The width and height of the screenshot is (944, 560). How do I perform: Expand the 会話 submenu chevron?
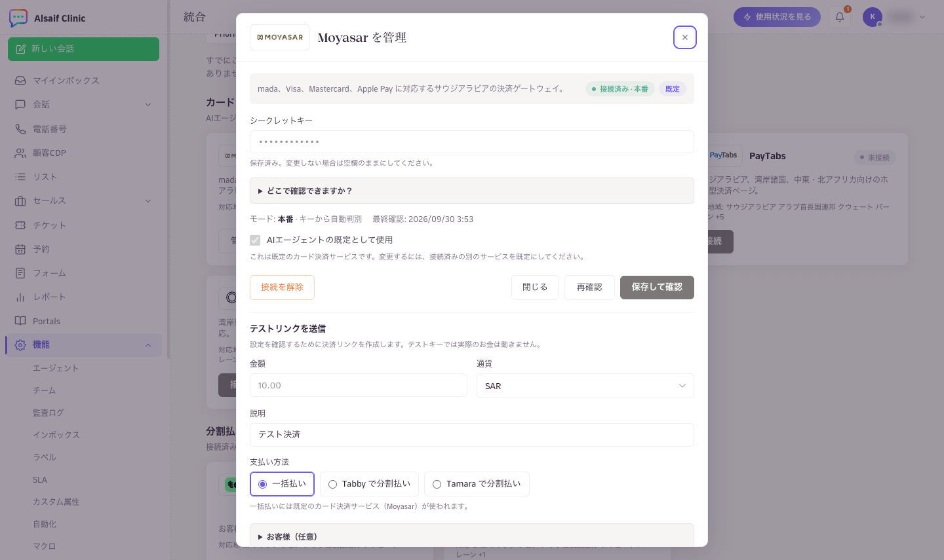tap(148, 105)
